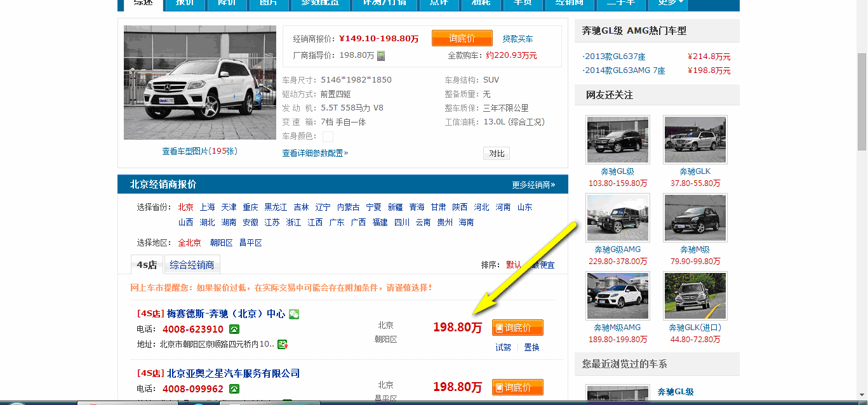Open the 评测/行情 navigation tab
Image resolution: width=868 pixels, height=405 pixels.
click(385, 3)
